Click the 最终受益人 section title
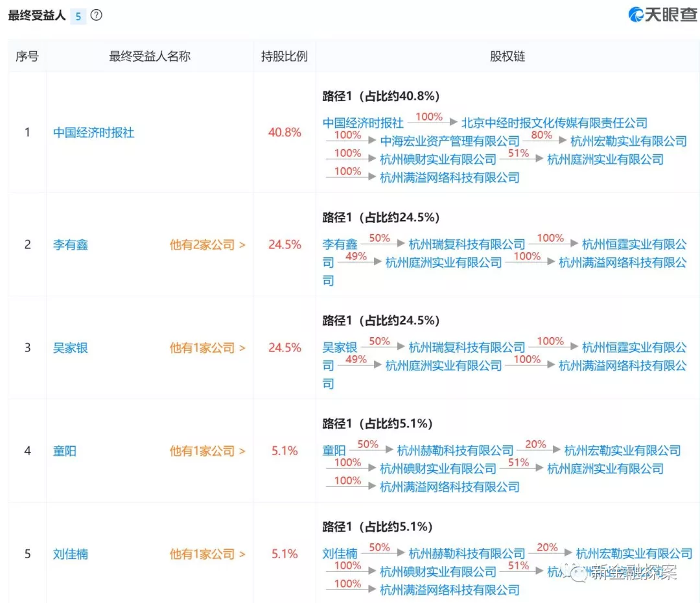This screenshot has width=700, height=603. pyautogui.click(x=36, y=16)
